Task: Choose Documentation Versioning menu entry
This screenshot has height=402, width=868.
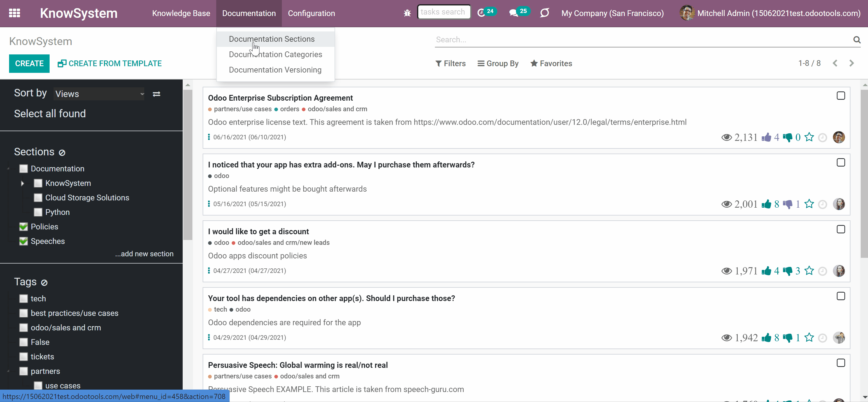Action: tap(275, 70)
